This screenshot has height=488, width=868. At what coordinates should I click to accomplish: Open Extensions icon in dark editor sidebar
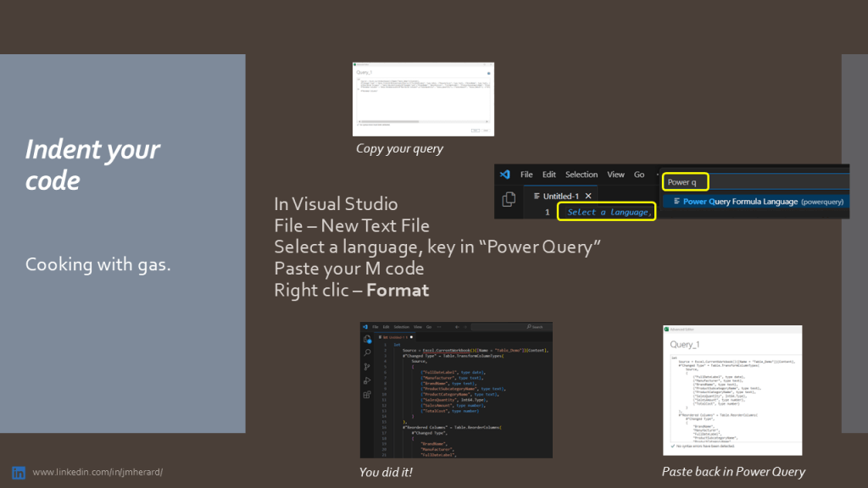367,395
